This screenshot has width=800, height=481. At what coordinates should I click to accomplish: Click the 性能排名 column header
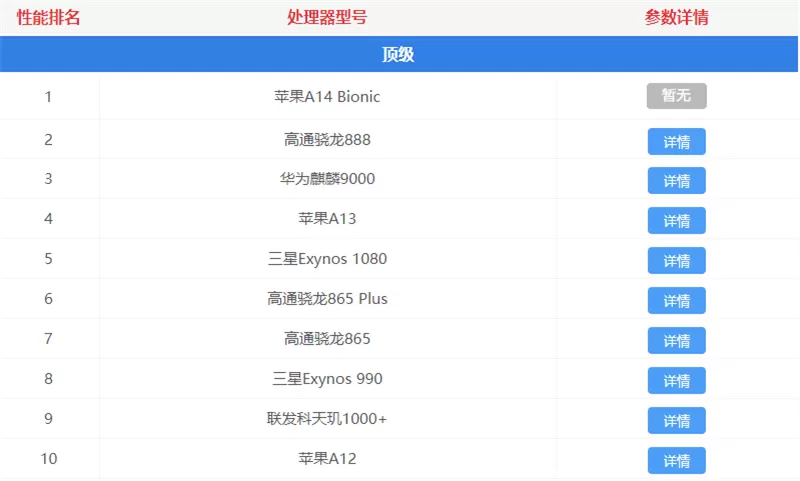pos(48,17)
